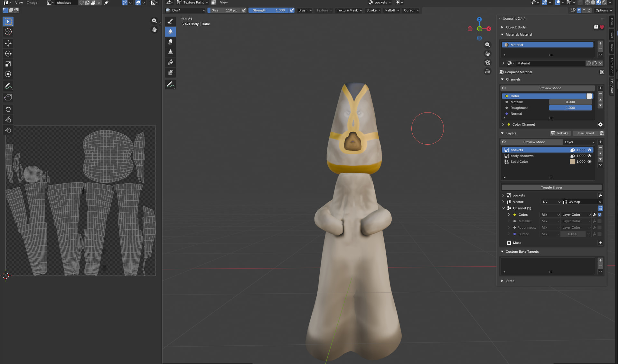Image resolution: width=618 pixels, height=364 pixels.
Task: Select the Smear tool in the 3D viewport
Action: 170,42
